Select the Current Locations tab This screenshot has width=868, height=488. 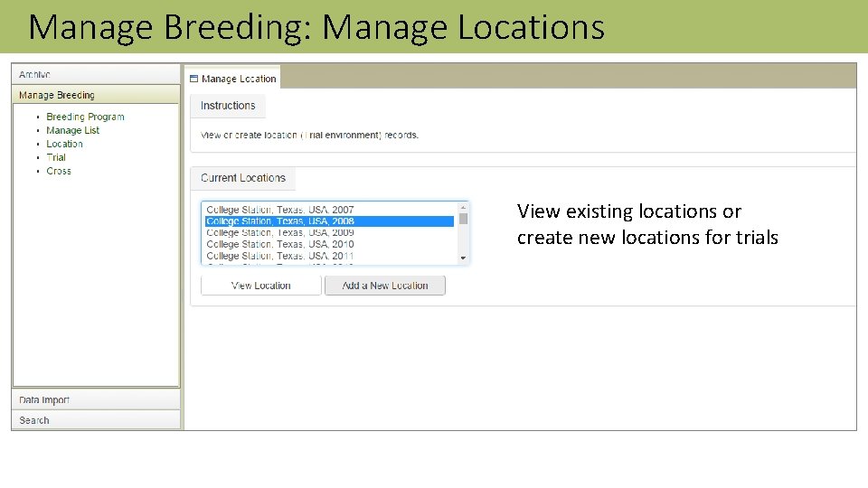tap(243, 178)
